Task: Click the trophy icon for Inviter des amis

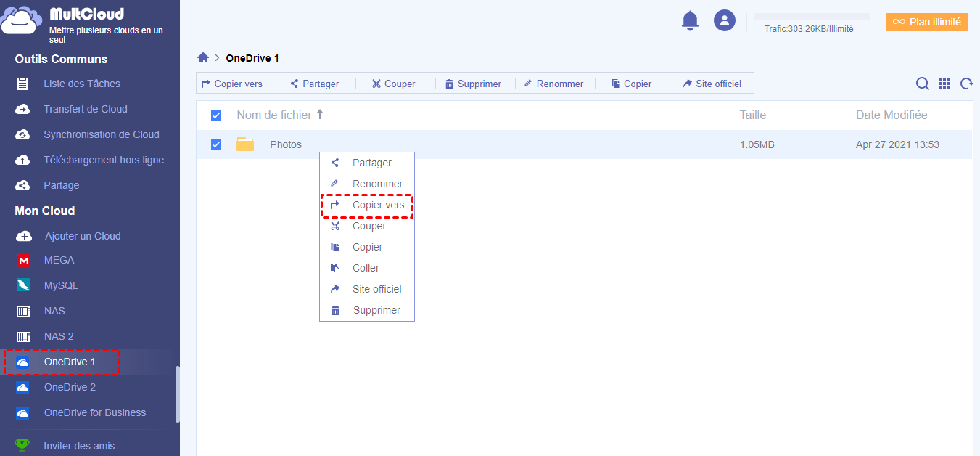Action: click(x=22, y=445)
